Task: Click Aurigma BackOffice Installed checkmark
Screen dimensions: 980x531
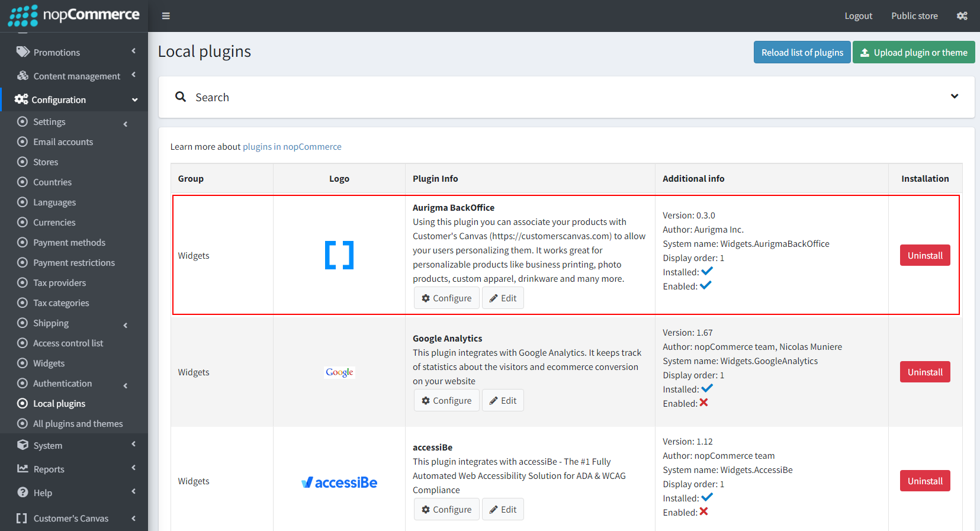Action: click(x=707, y=271)
